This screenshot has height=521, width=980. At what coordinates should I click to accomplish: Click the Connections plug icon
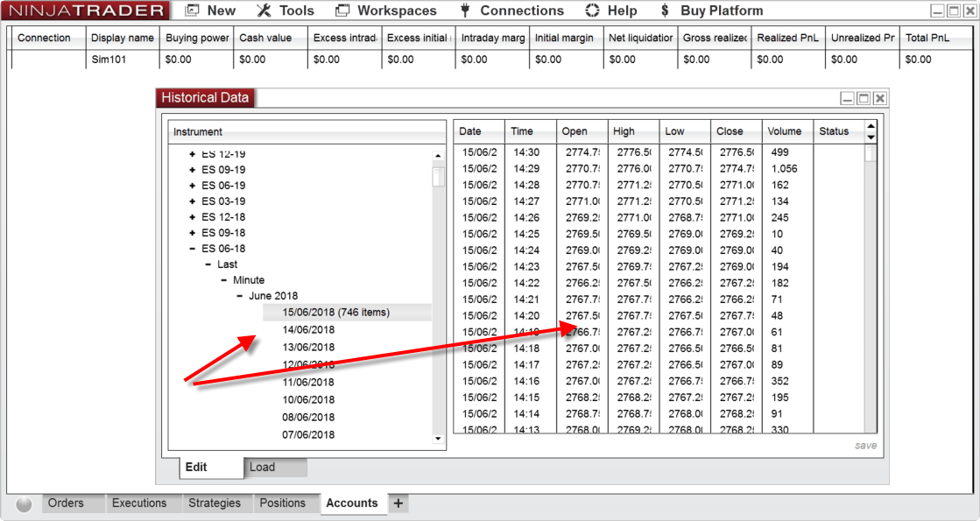click(465, 11)
